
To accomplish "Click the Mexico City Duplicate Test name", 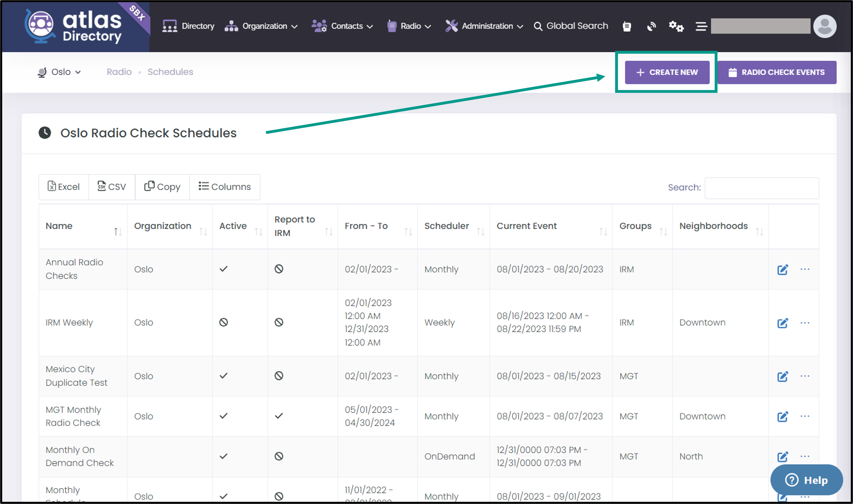I will click(x=76, y=376).
